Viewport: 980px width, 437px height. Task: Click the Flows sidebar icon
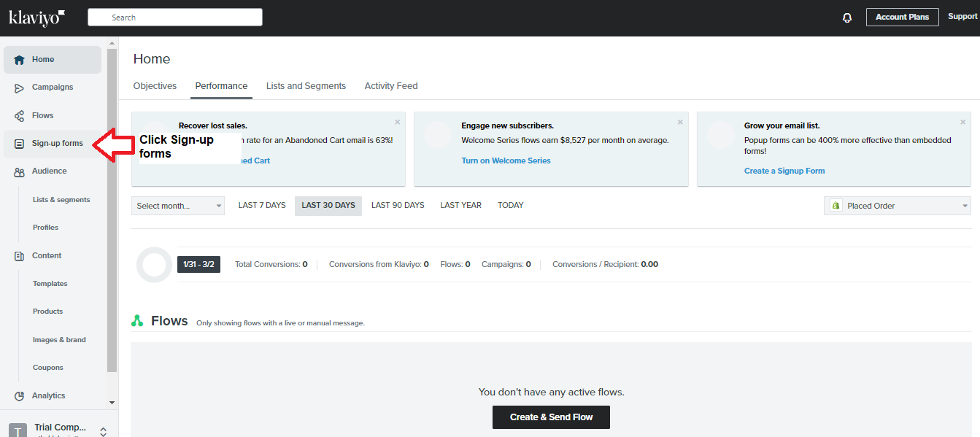pos(20,115)
